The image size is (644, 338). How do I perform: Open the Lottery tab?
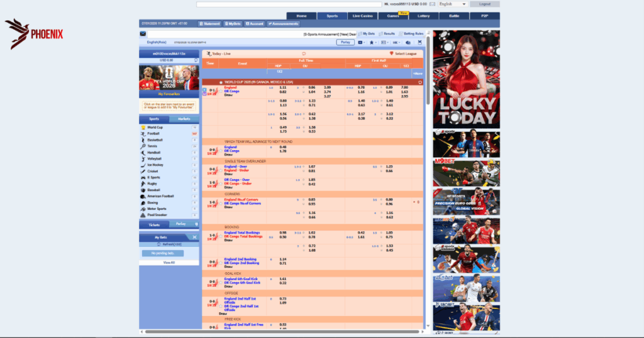(x=423, y=16)
